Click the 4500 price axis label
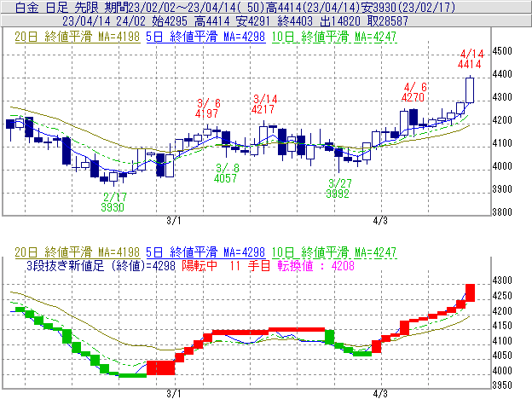 tap(502, 51)
